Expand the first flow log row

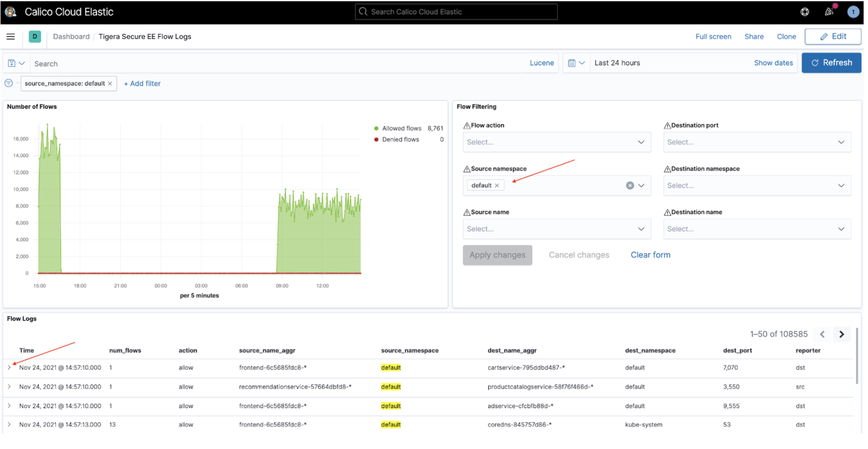pos(9,367)
